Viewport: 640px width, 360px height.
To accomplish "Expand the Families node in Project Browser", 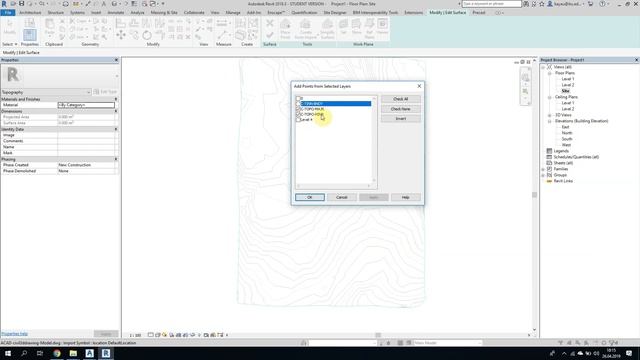I will point(543,169).
